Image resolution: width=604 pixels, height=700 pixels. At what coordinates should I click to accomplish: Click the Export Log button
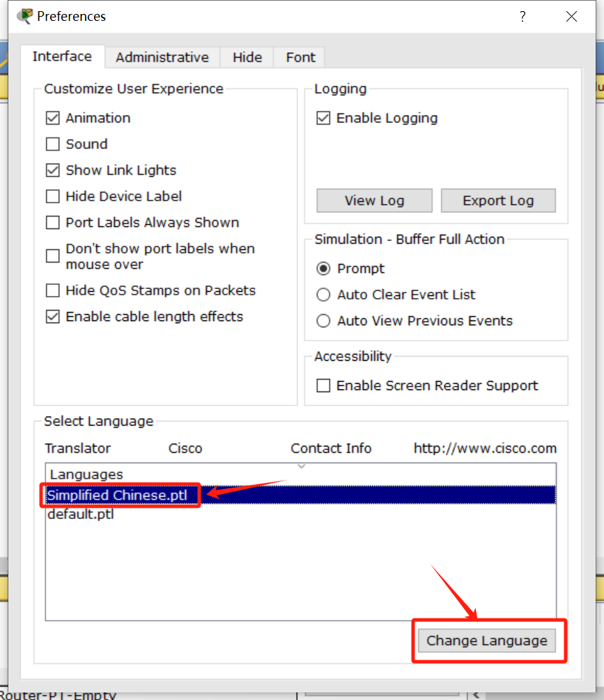click(498, 201)
